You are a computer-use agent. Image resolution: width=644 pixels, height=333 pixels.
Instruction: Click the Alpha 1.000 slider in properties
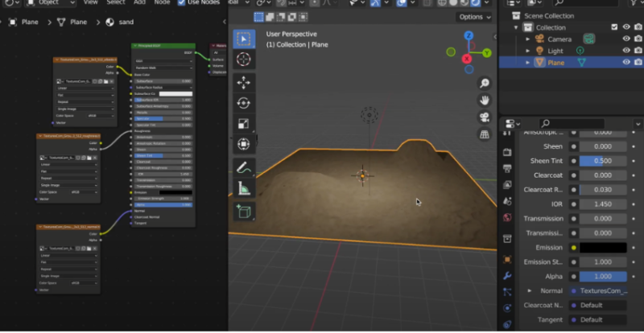pyautogui.click(x=603, y=277)
